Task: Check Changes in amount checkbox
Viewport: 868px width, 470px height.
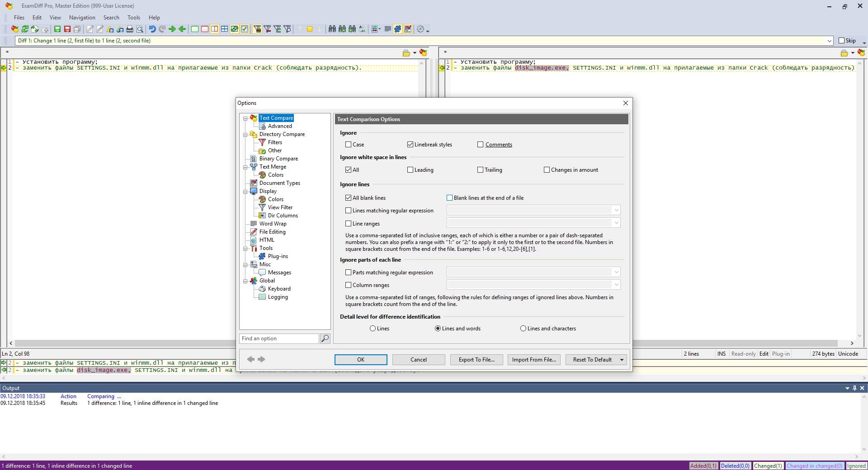Action: coord(547,170)
